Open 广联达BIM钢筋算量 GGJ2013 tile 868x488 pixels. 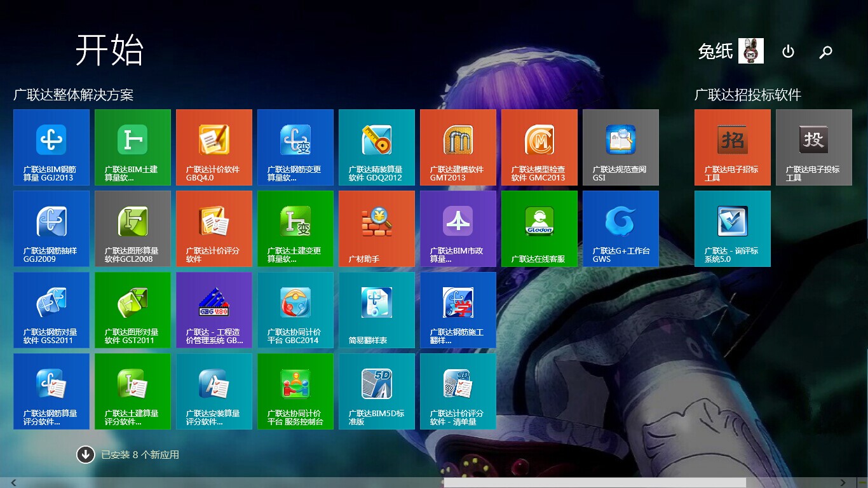(51, 147)
